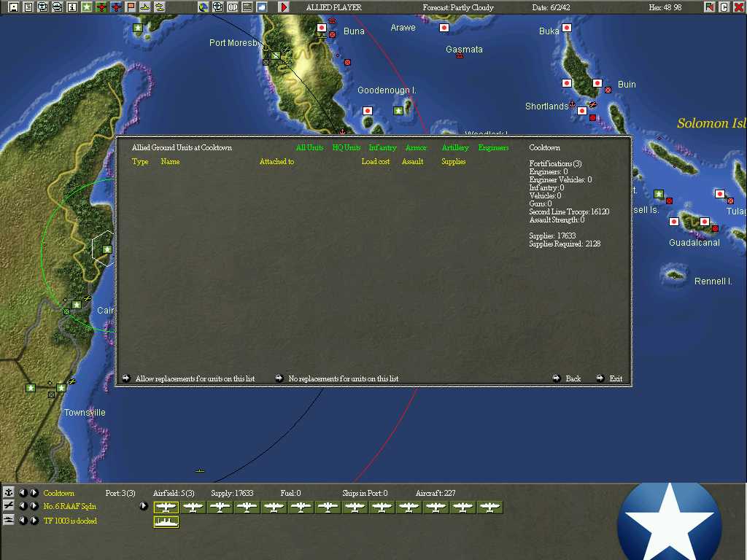The image size is (747, 560).
Task: Cycle to next air unit after No. 6 RAAF Sqdn
Action: [34, 506]
